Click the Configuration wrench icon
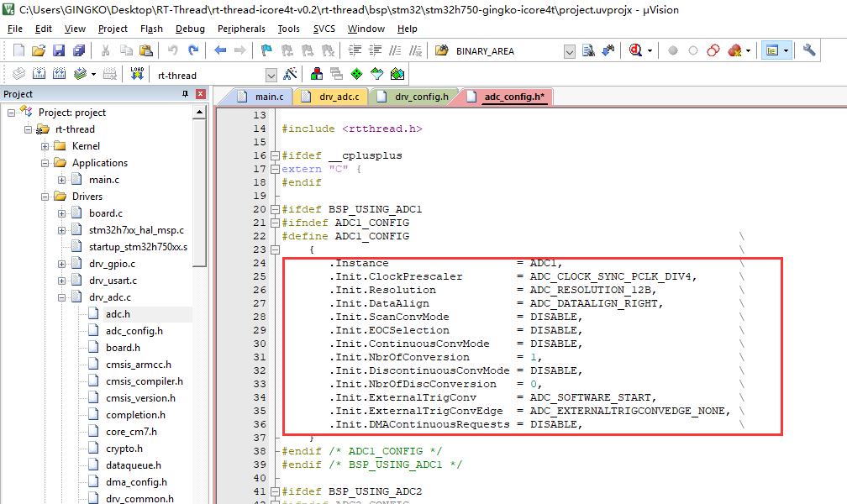 pyautogui.click(x=809, y=50)
